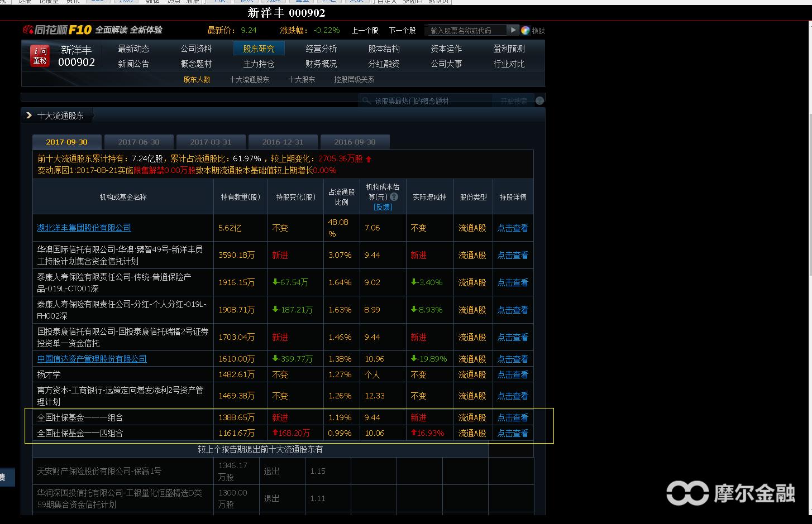
Task: Go to next stock via 下一个股
Action: tap(403, 31)
